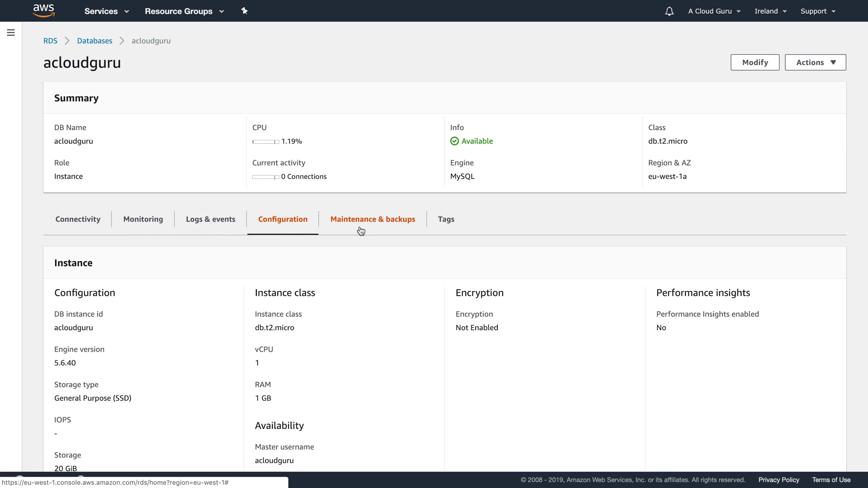Switch to the Maintenance & backups tab
868x488 pixels.
[373, 219]
